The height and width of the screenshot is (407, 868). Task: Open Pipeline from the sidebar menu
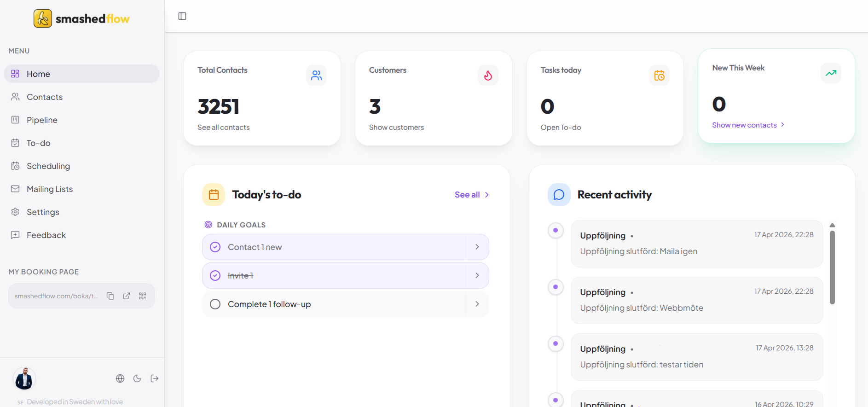42,120
